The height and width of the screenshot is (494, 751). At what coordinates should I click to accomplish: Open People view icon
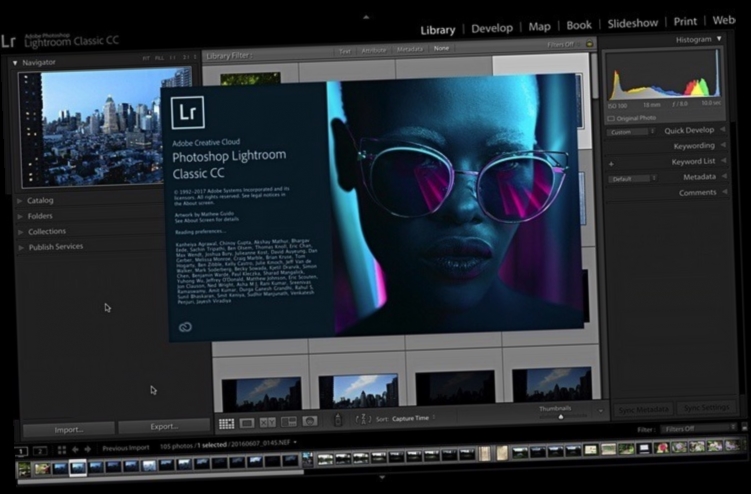[310, 421]
